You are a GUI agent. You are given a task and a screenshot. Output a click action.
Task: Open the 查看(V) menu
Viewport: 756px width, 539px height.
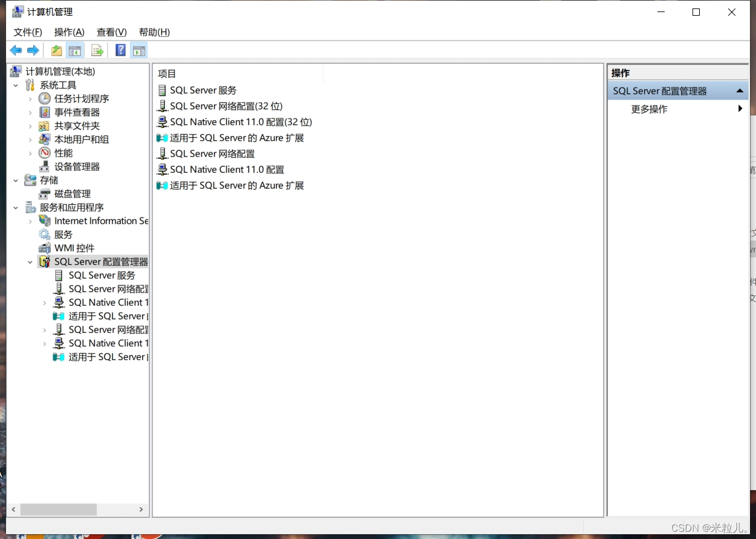pyautogui.click(x=111, y=32)
